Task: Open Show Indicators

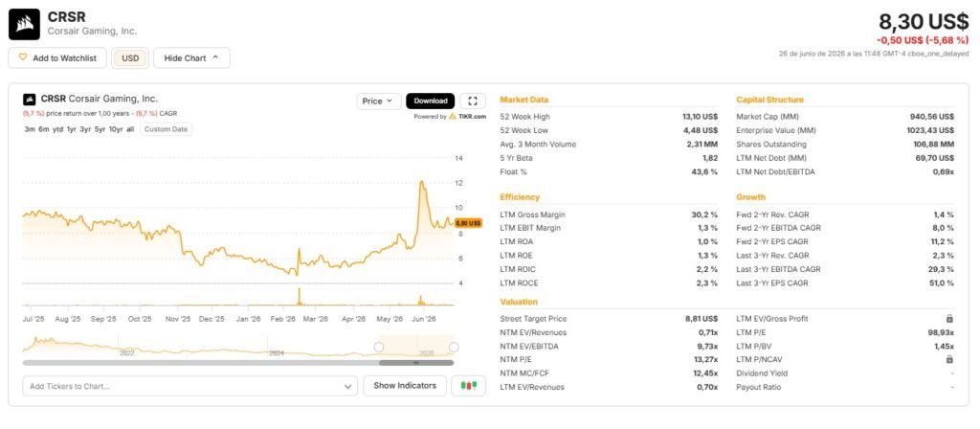Action: (x=405, y=386)
